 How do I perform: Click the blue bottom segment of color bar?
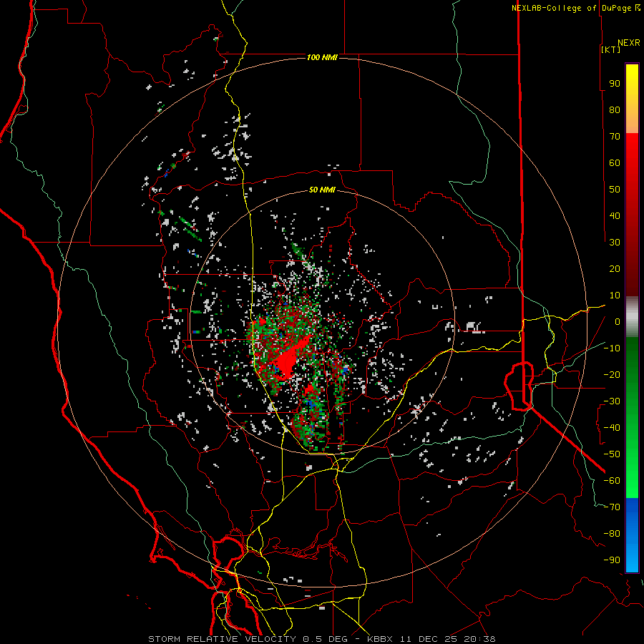coord(632,535)
